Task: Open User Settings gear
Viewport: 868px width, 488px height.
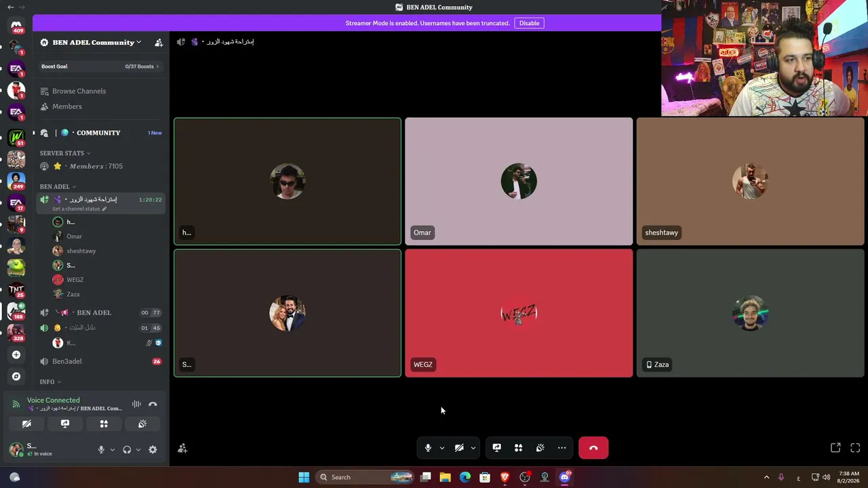Action: (153, 449)
